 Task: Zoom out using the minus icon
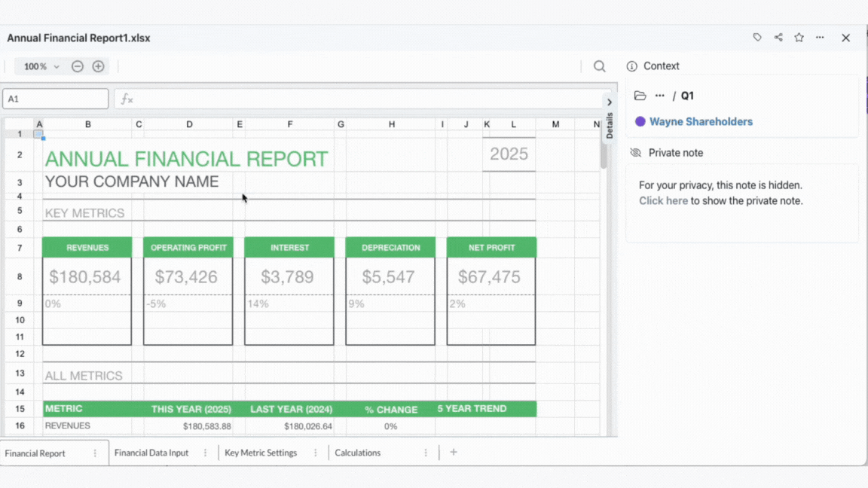[x=78, y=66]
